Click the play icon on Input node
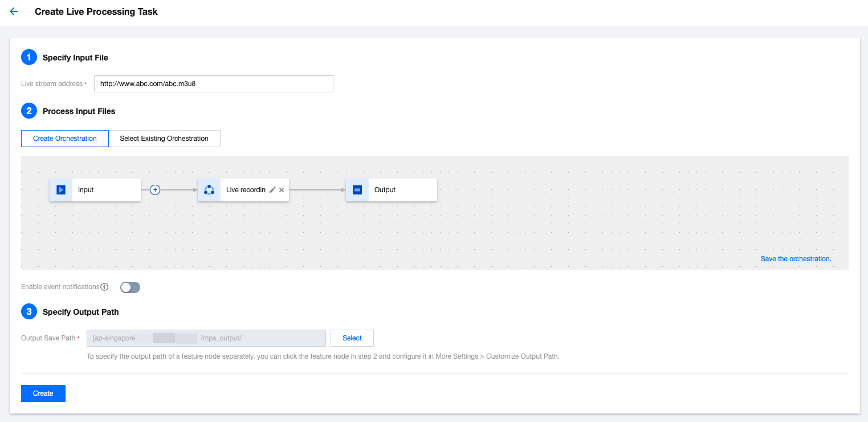Image resolution: width=868 pixels, height=422 pixels. coord(61,190)
